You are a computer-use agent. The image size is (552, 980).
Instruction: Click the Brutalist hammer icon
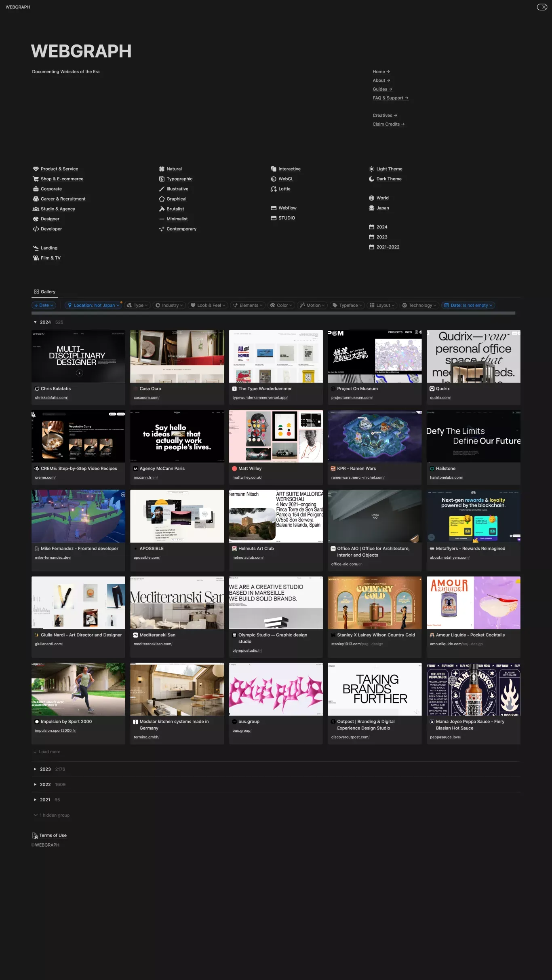point(162,209)
